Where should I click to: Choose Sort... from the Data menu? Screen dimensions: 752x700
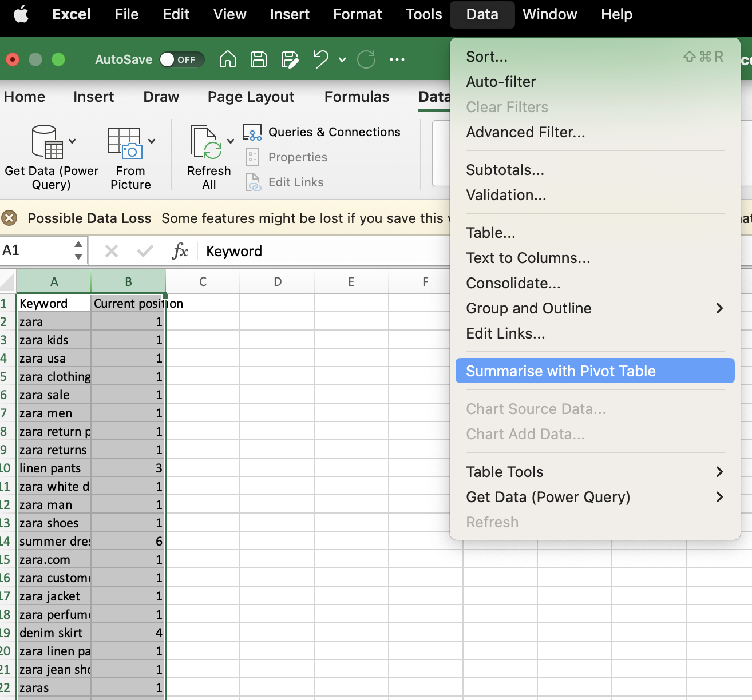[595, 57]
